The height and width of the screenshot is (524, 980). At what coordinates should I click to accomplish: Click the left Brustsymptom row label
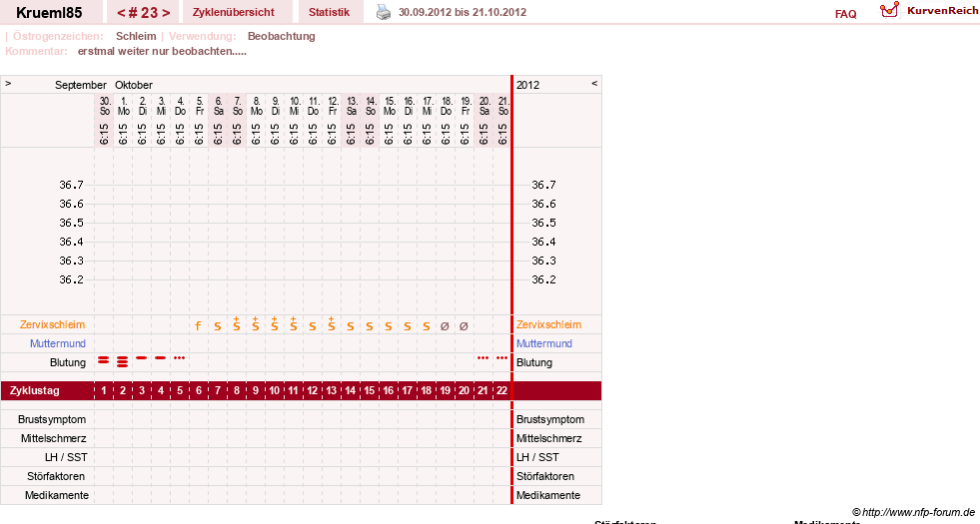(x=52, y=420)
